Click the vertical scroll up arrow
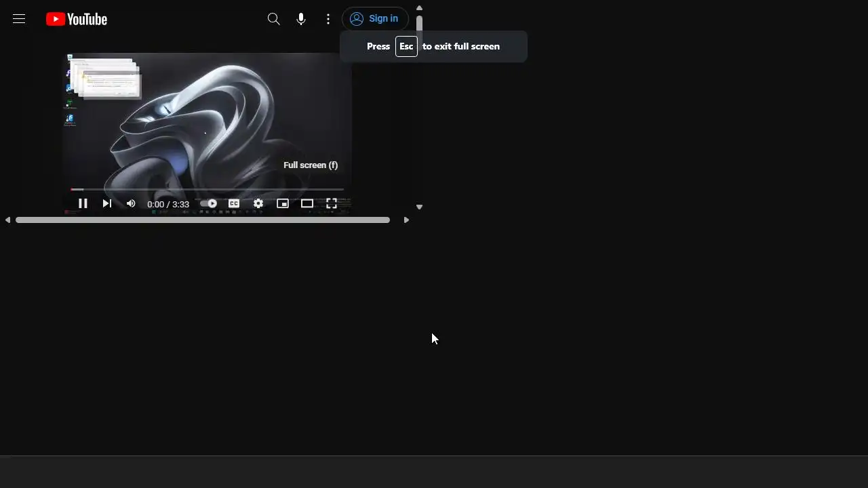This screenshot has height=488, width=868. tap(419, 8)
